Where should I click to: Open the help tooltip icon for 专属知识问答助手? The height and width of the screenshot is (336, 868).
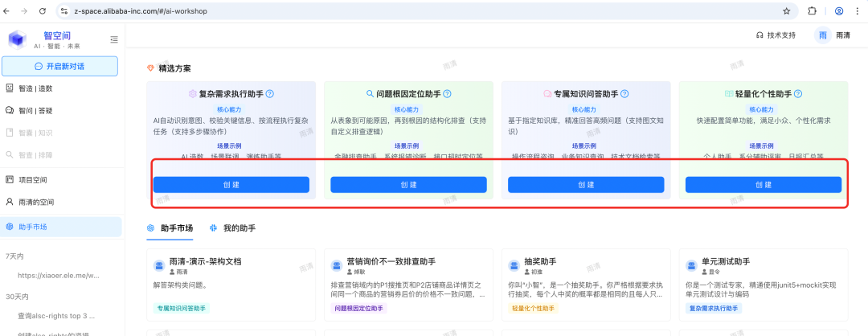pos(624,94)
